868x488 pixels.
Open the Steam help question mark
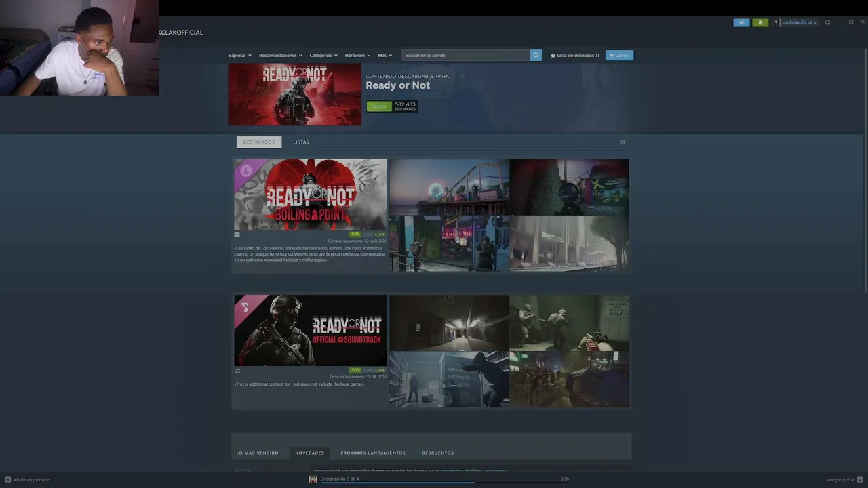pyautogui.click(x=776, y=22)
